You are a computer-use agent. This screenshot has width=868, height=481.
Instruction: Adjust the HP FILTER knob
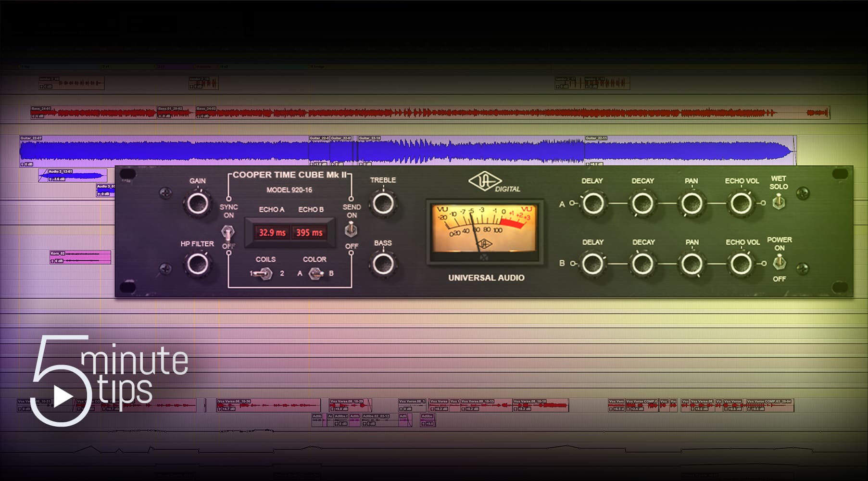click(x=197, y=264)
